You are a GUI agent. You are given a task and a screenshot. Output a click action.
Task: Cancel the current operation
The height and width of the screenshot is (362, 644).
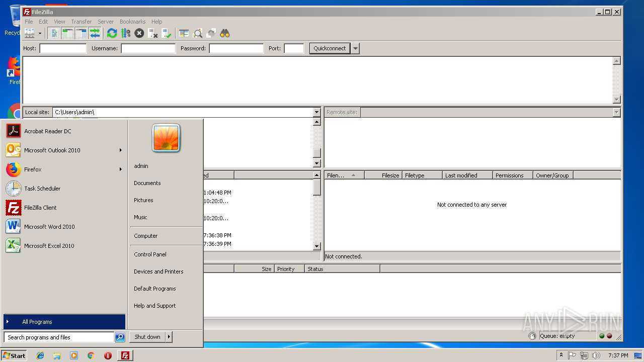point(139,33)
